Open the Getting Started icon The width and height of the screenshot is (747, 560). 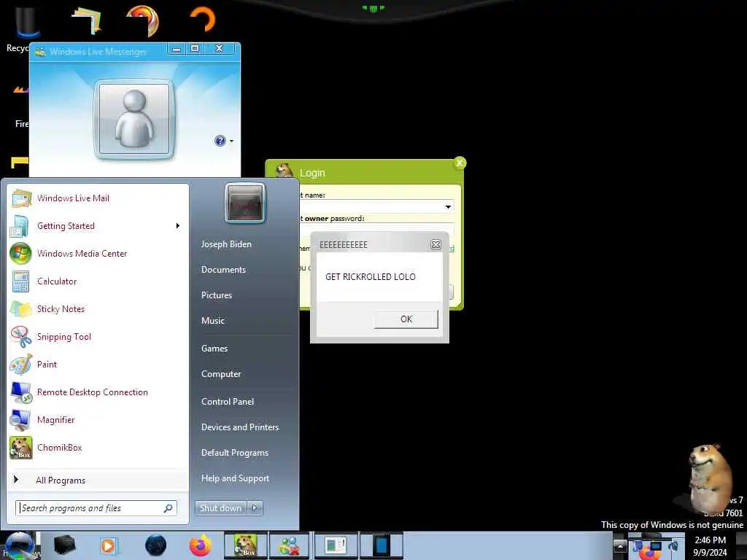(x=20, y=226)
